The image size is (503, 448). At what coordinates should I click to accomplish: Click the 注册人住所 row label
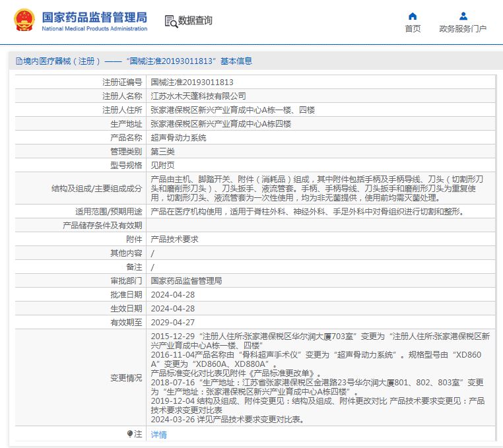(122, 110)
